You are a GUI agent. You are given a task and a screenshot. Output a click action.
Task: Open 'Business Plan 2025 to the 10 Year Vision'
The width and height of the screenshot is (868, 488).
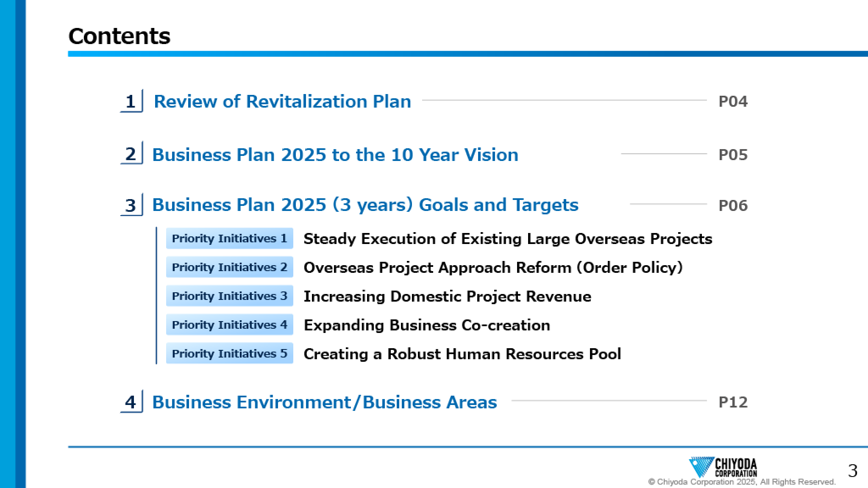[335, 155]
